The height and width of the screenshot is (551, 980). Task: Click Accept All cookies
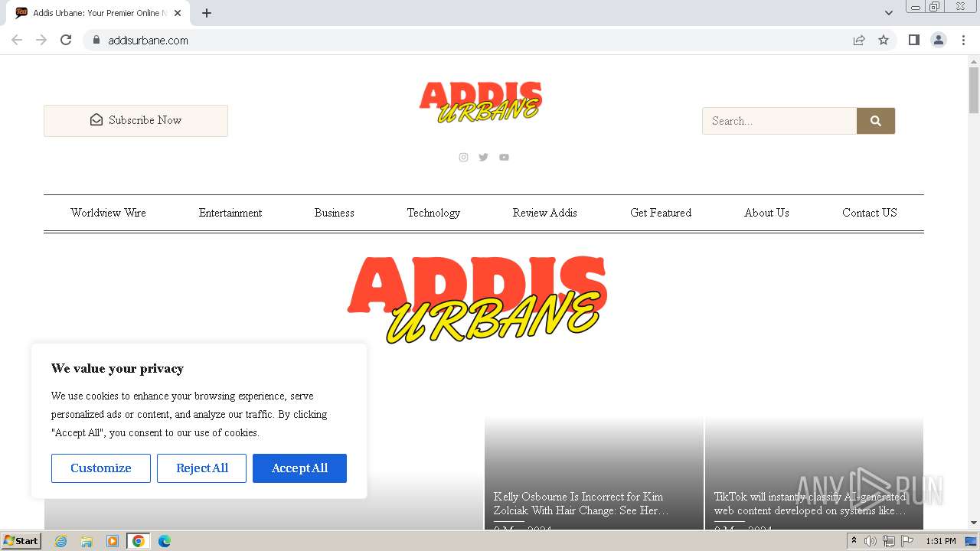[x=299, y=468]
